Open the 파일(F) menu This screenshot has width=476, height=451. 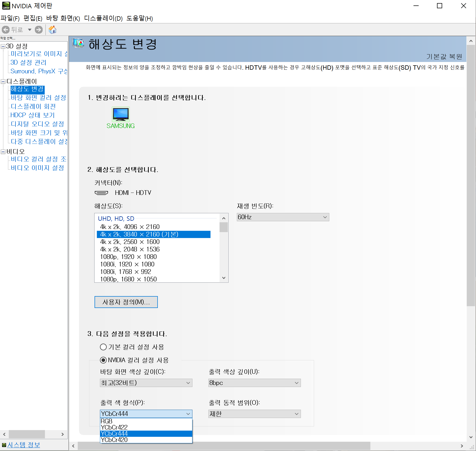pyautogui.click(x=10, y=18)
